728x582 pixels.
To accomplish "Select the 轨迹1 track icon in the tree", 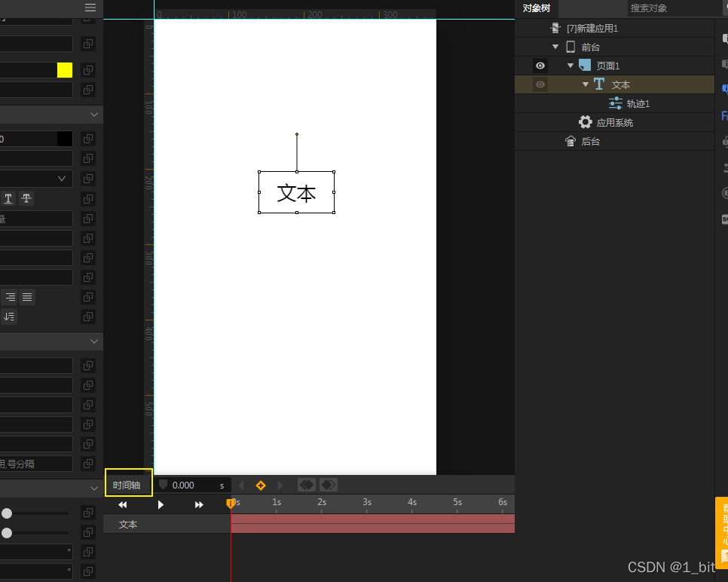I will point(616,103).
